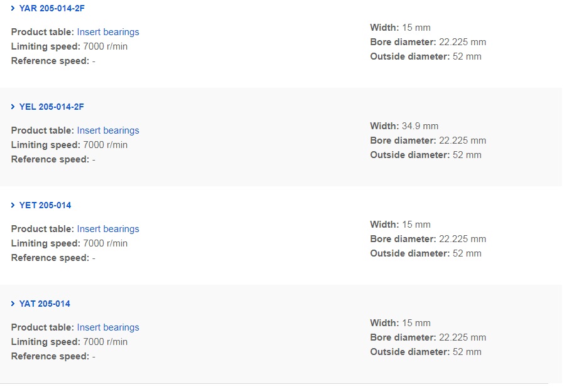Viewport: 579px width, 392px height.
Task: Open the YET 205-014 product link
Action: point(45,205)
